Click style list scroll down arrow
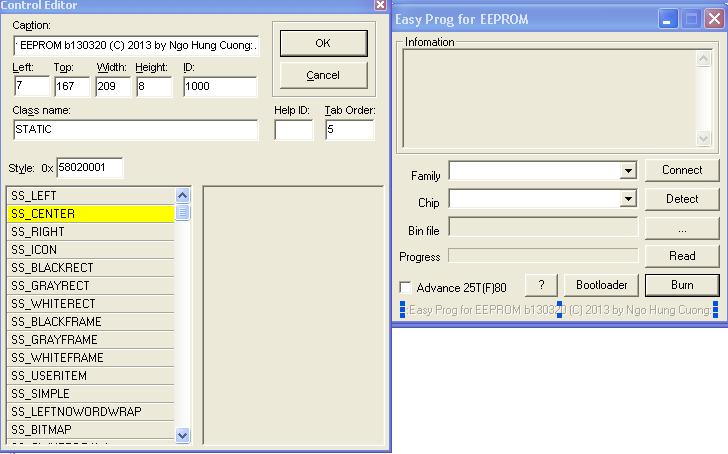 tap(182, 435)
